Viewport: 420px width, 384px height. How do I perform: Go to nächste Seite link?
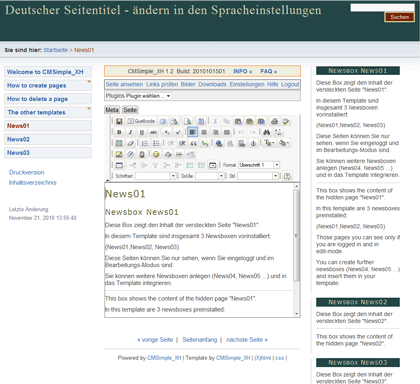247,340
